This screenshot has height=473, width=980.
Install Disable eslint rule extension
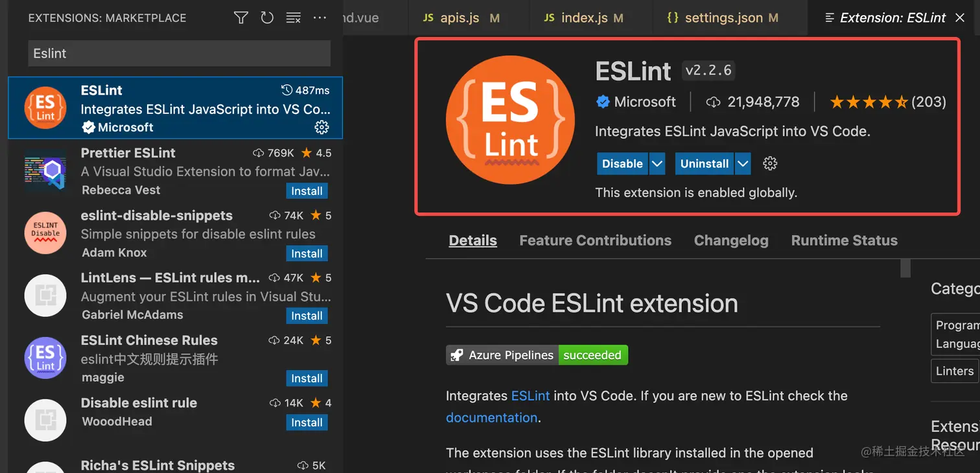[307, 422]
